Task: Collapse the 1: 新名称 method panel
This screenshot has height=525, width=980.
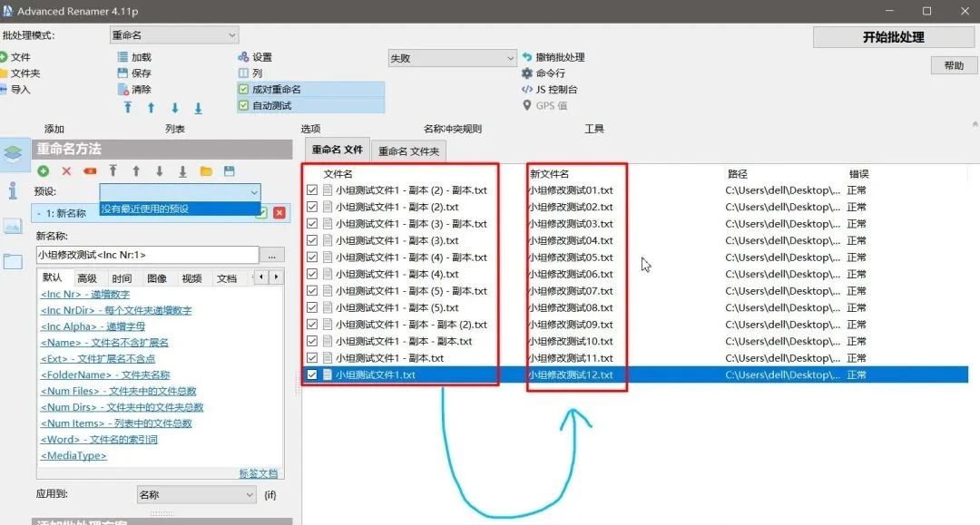Action: click(39, 213)
